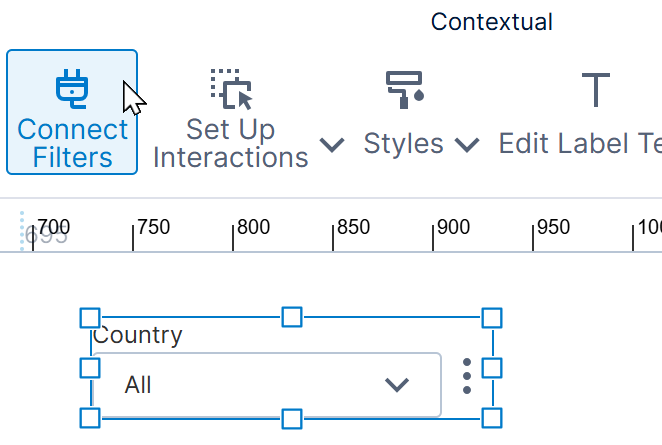
Task: Click the 800 mark on the ruler
Action: (253, 227)
